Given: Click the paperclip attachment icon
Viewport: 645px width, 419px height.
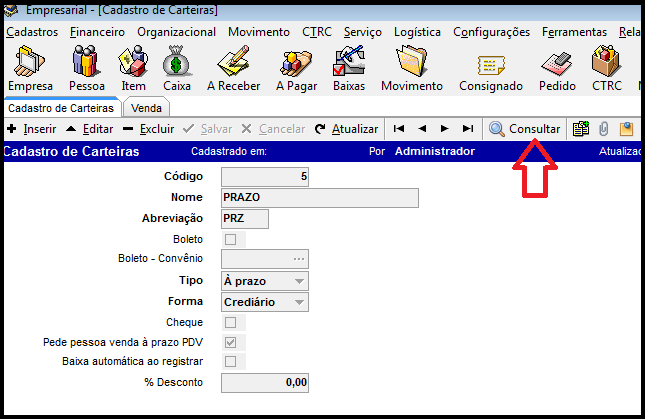Looking at the screenshot, I should (x=604, y=129).
